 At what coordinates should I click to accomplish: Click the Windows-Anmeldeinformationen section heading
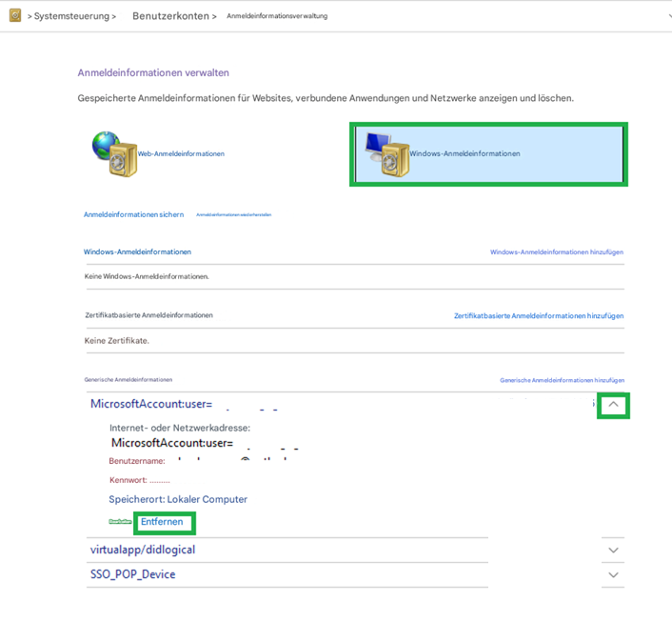click(137, 251)
